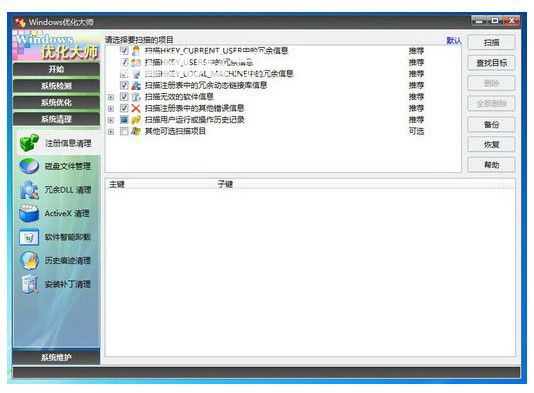
Task: Toggle checkbox for 扫描HKEY_LOCAL_MACHINE row
Action: [124, 74]
